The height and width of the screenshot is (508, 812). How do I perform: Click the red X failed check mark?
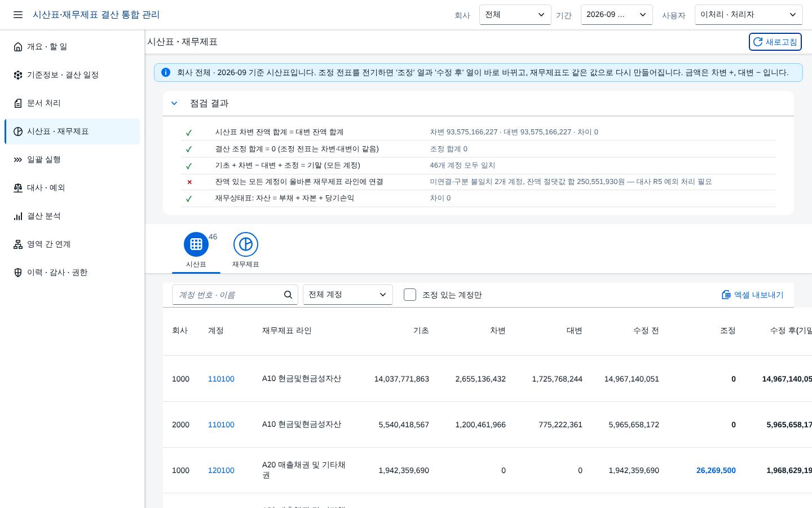(x=189, y=182)
